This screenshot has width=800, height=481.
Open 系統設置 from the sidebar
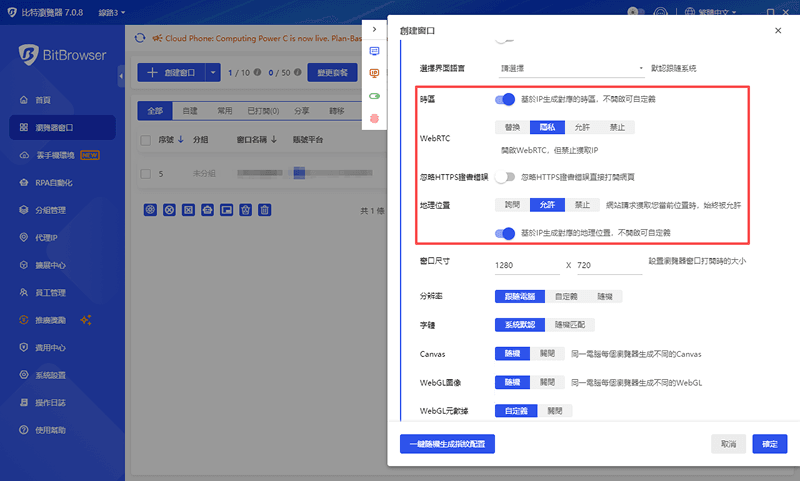pyautogui.click(x=50, y=375)
